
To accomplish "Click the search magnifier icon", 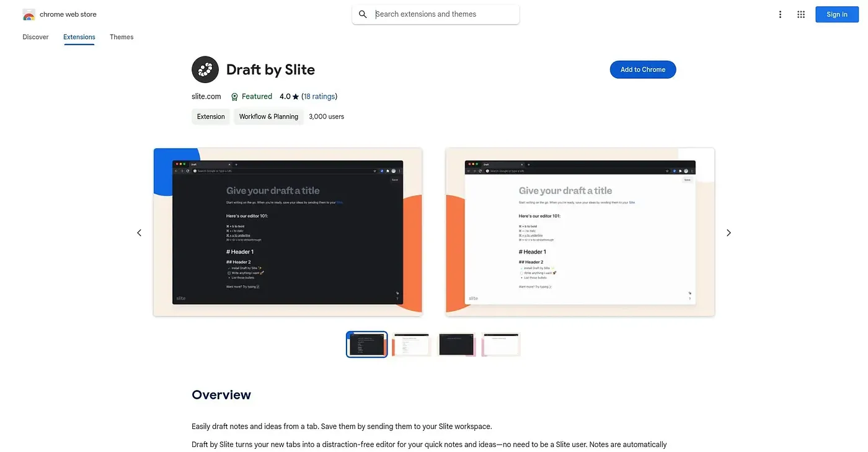I will 363,14.
